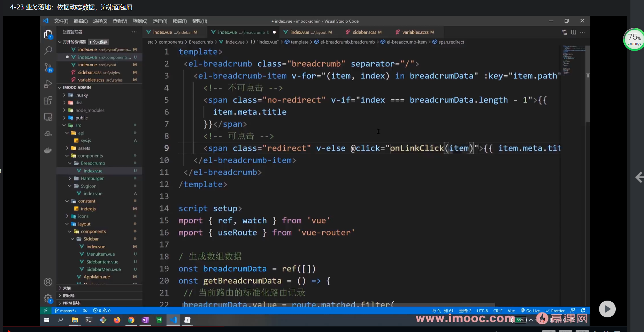Open the Remote Explorer monitor icon

coord(48,117)
